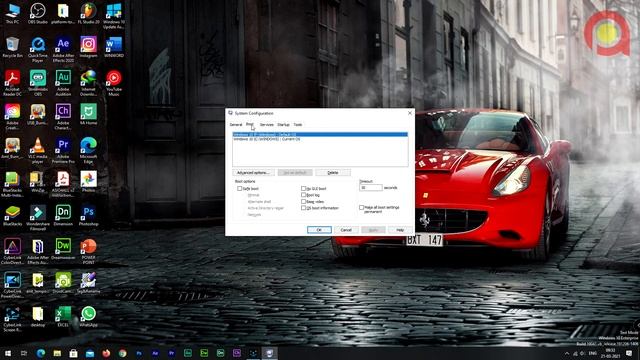Launch Wondershare Filmora shortcut
This screenshot has height=360, width=640.
pyautogui.click(x=38, y=218)
